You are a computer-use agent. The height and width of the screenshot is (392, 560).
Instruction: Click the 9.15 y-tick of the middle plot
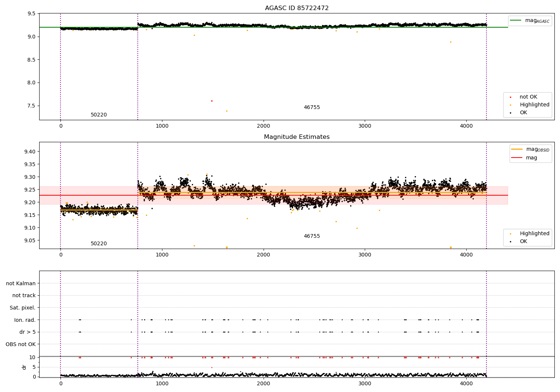click(30, 215)
